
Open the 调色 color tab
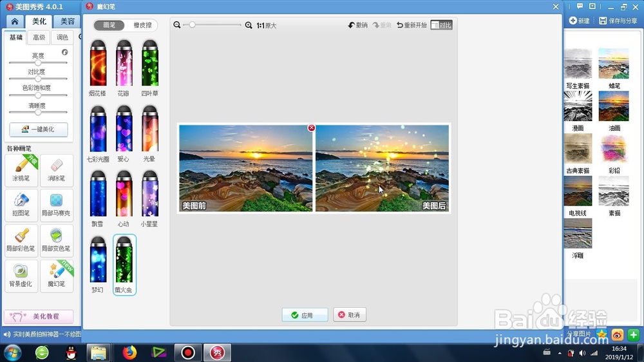coord(62,37)
